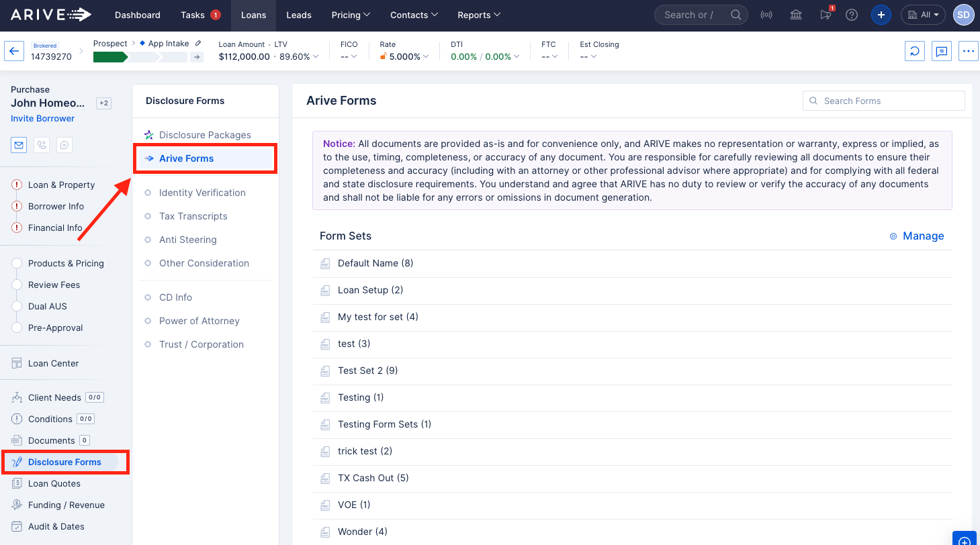Click the blue plus create button
This screenshot has width=980, height=545.
(x=881, y=15)
